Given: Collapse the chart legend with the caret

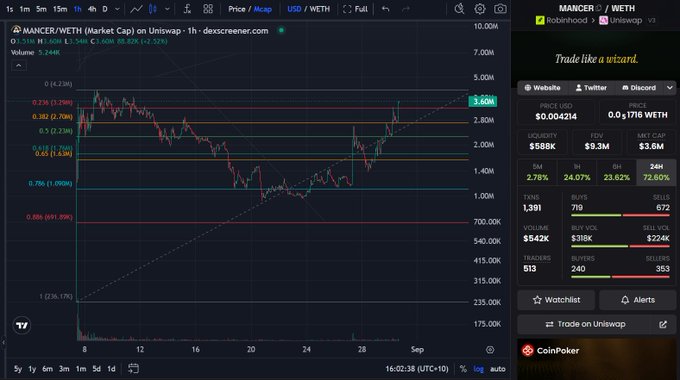Looking at the screenshot, I should point(19,66).
